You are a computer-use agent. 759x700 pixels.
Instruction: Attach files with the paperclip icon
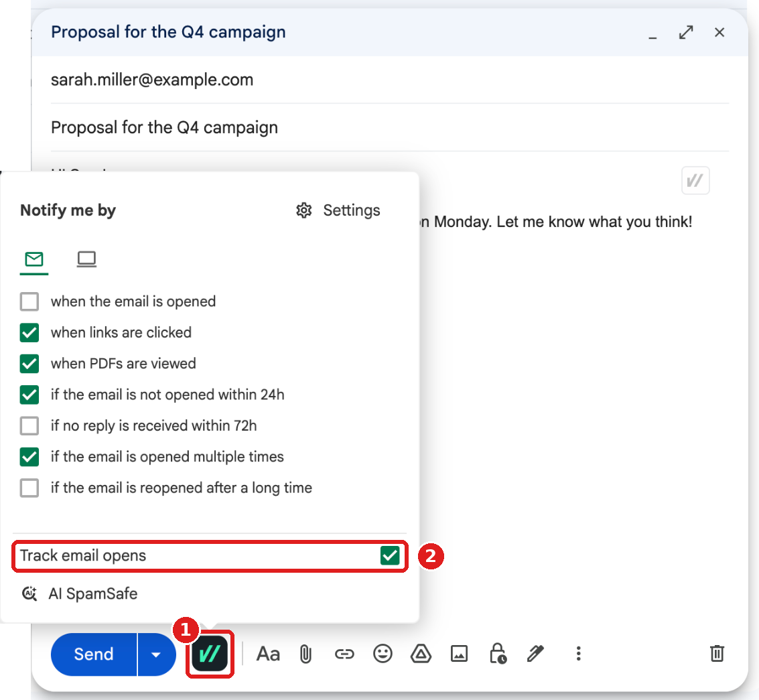click(x=305, y=654)
